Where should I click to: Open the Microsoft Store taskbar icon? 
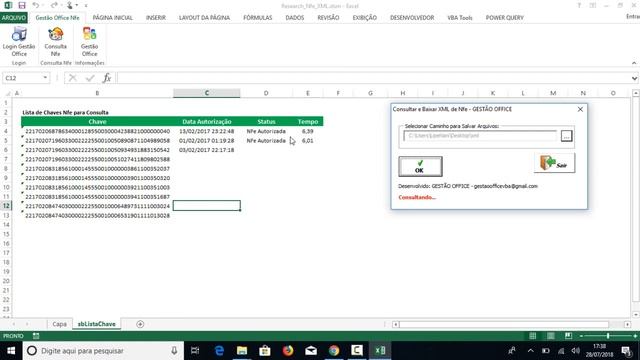[x=265, y=351]
